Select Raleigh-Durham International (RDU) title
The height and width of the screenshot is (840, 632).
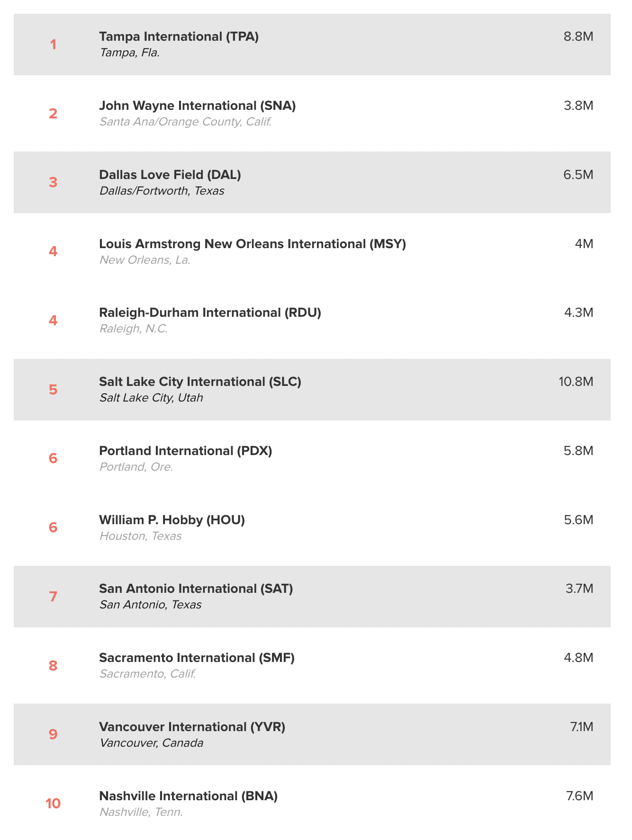coord(210,313)
